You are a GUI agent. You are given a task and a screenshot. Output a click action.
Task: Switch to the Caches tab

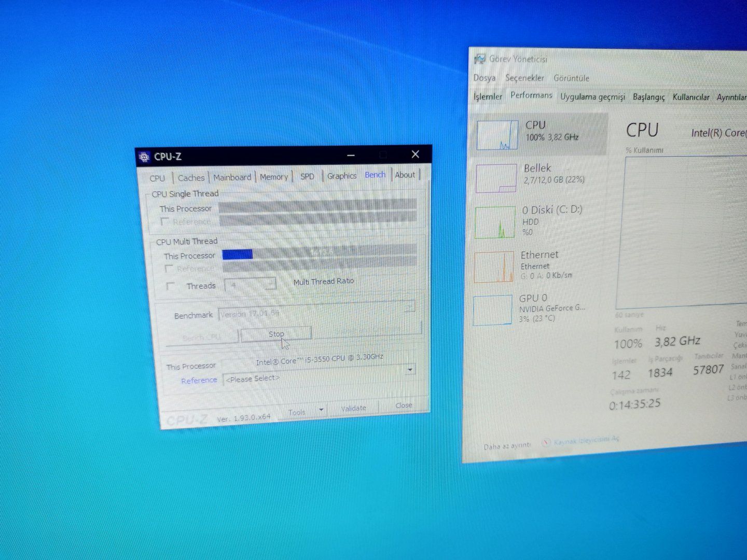click(x=191, y=178)
